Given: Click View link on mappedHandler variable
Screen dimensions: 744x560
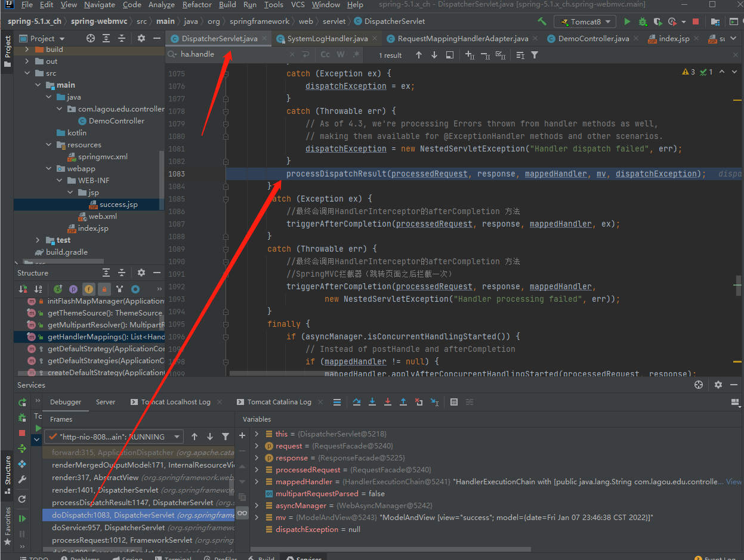Looking at the screenshot, I should [x=734, y=481].
